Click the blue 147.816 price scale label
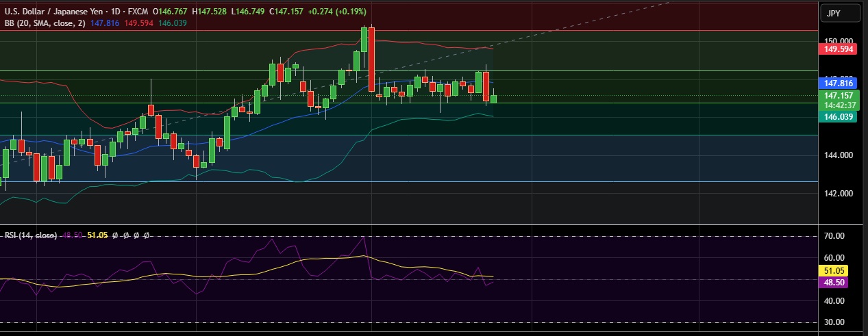Screen dimensions: 868x336 [838, 83]
